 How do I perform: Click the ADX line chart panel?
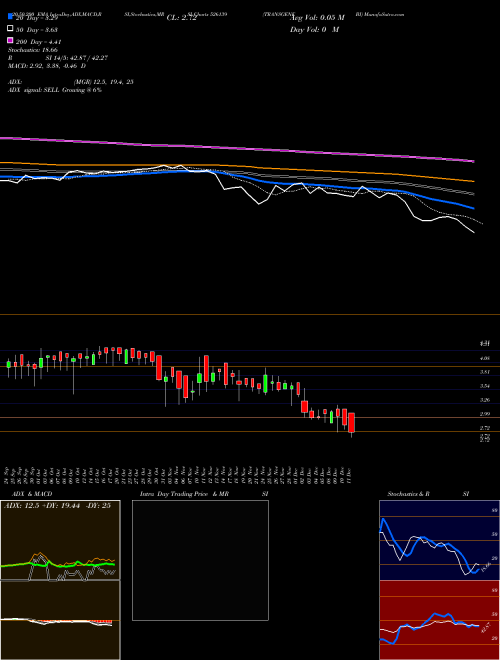[60, 540]
